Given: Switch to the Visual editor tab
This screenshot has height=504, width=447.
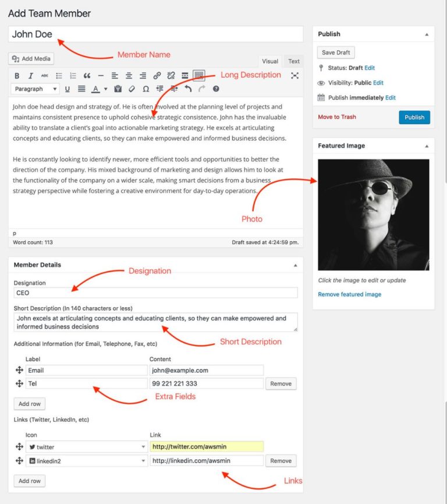Looking at the screenshot, I should (x=270, y=61).
